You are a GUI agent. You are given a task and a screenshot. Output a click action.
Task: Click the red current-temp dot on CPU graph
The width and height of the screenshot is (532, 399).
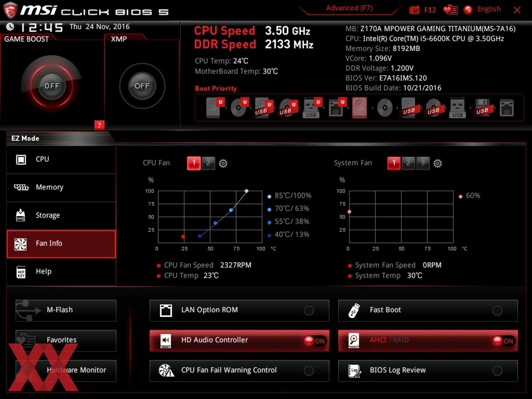click(x=183, y=236)
